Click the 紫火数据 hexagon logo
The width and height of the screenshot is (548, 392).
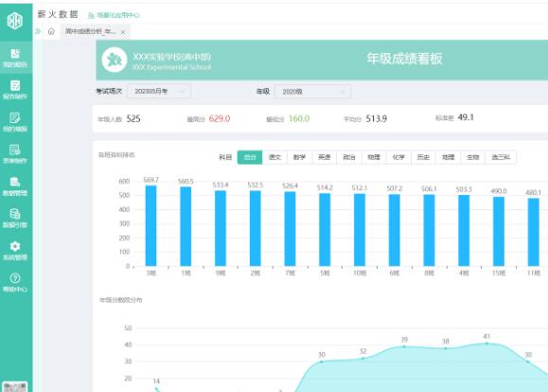click(x=15, y=20)
